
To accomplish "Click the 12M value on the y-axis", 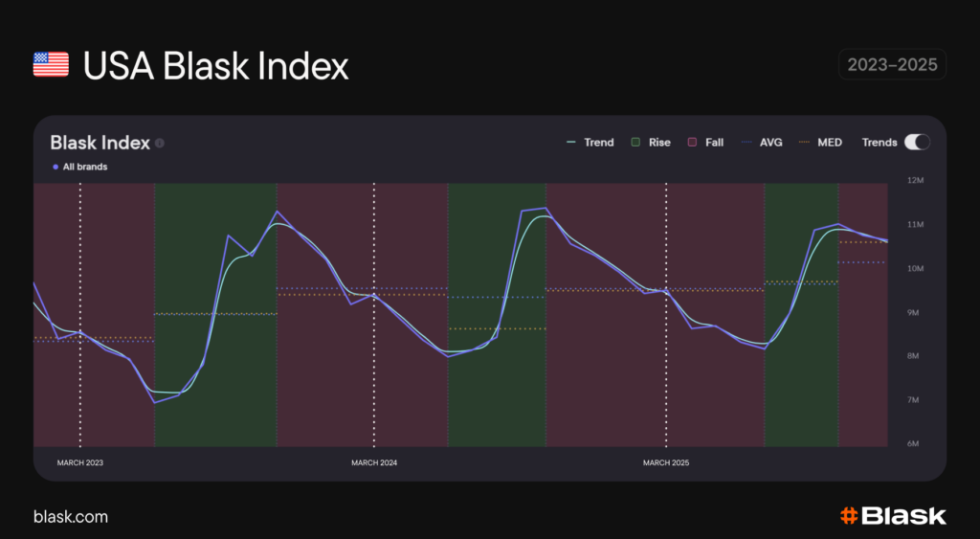I will (x=913, y=181).
